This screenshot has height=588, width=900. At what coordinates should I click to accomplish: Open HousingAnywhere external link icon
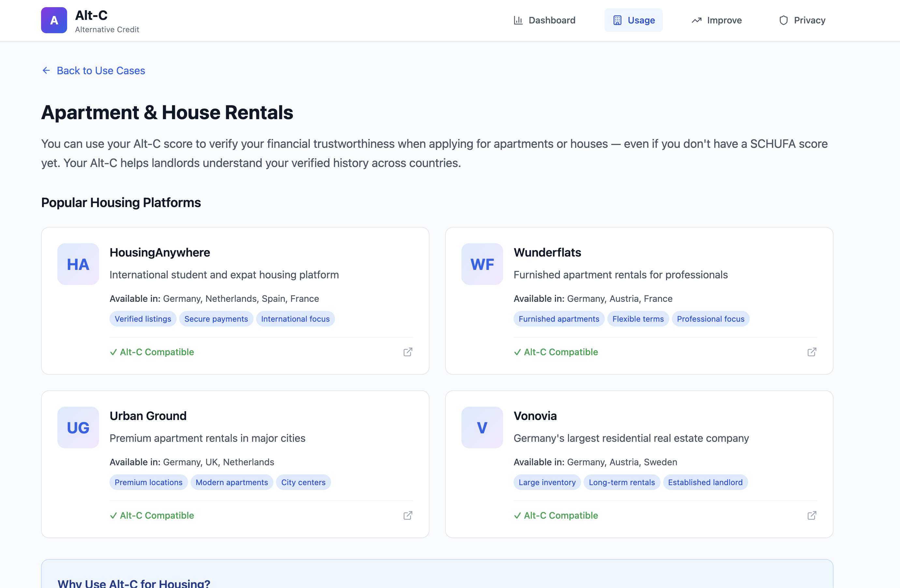408,352
